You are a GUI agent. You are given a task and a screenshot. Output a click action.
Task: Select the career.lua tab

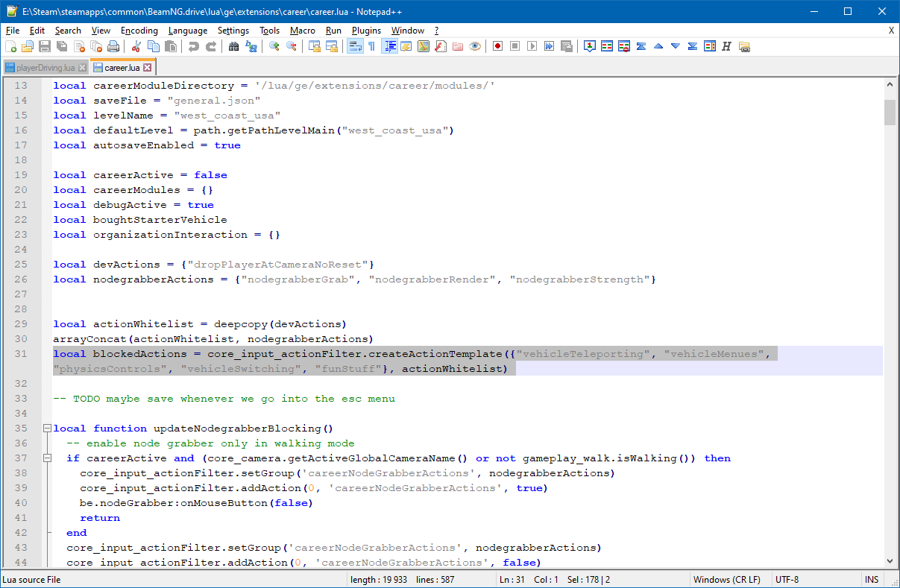pos(122,67)
